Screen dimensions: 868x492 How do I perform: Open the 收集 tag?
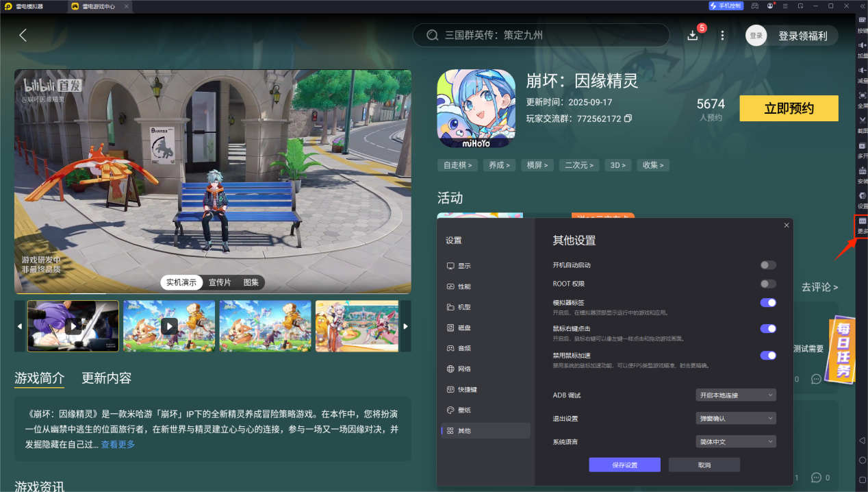point(653,165)
